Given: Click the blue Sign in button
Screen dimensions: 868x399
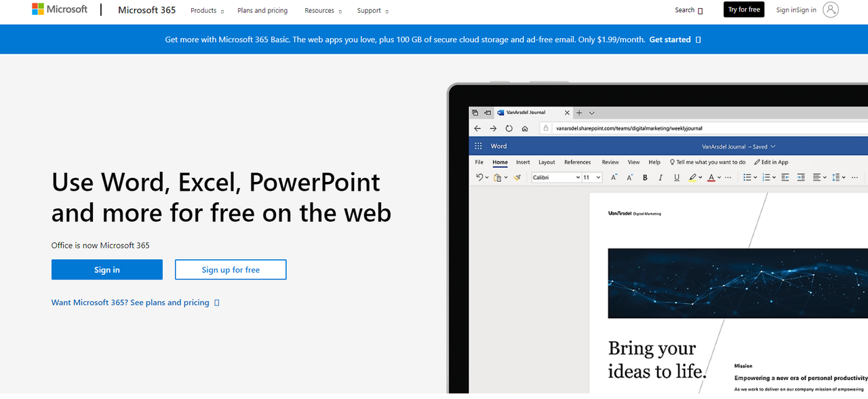Looking at the screenshot, I should tap(107, 269).
